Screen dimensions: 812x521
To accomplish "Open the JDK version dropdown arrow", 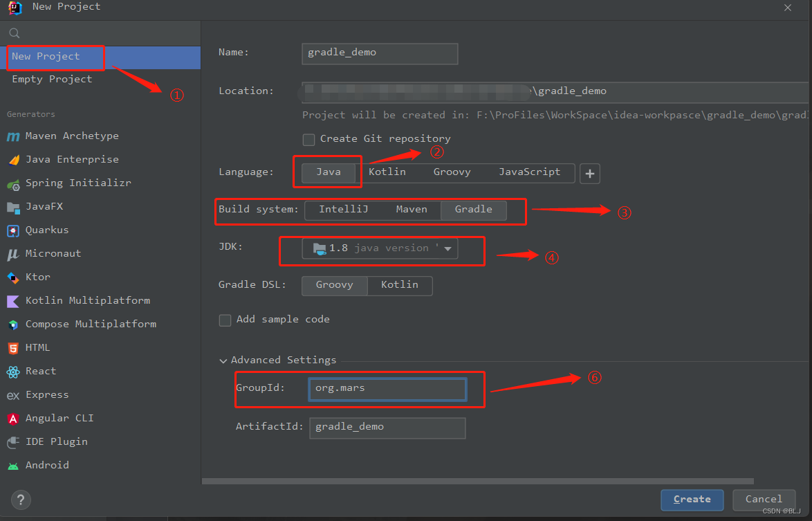I will coord(448,248).
